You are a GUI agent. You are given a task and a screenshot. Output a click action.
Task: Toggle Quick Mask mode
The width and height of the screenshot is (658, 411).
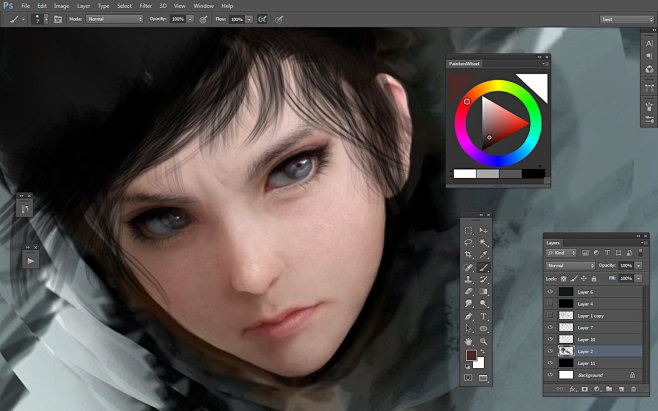(468, 378)
